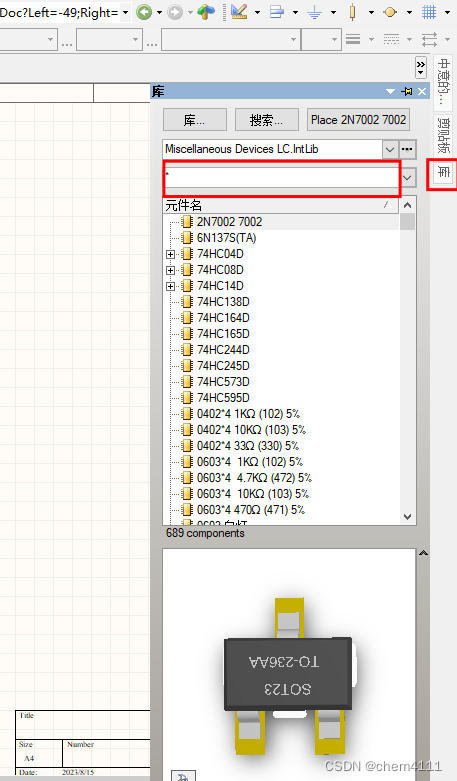Open dropdown next to alignment tools
457x781 pixels.
pyautogui.click(x=295, y=12)
